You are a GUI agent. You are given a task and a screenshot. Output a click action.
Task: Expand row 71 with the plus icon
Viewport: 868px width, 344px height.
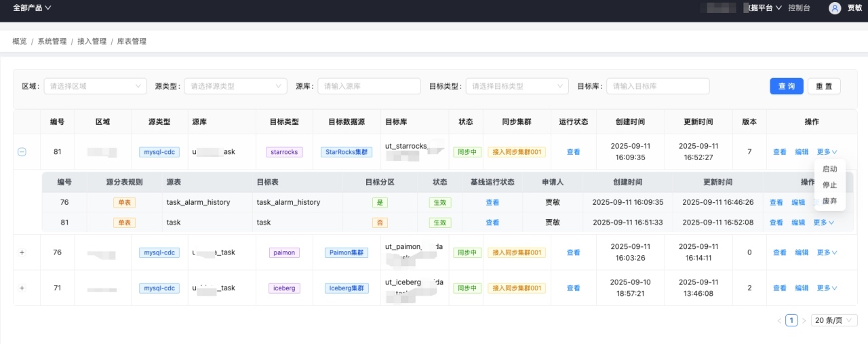(22, 288)
